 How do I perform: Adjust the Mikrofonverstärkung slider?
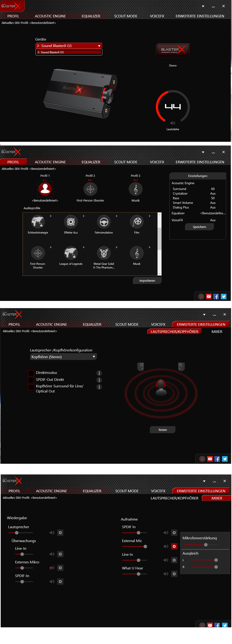click(201, 545)
